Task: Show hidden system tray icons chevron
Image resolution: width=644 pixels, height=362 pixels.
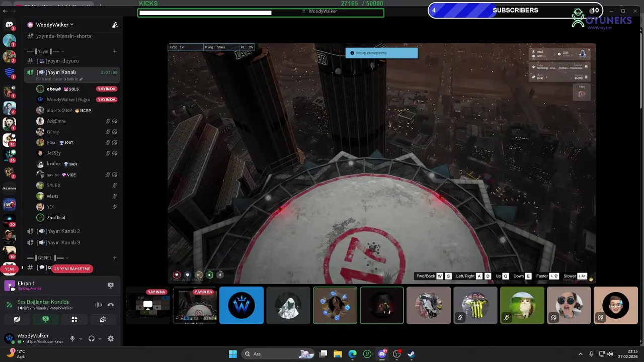Action: tap(580, 354)
